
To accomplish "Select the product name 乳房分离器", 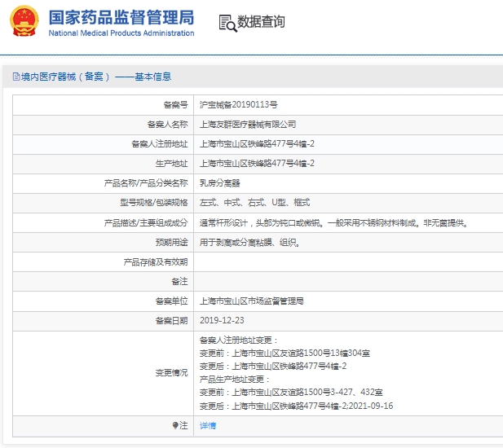I will [x=220, y=183].
